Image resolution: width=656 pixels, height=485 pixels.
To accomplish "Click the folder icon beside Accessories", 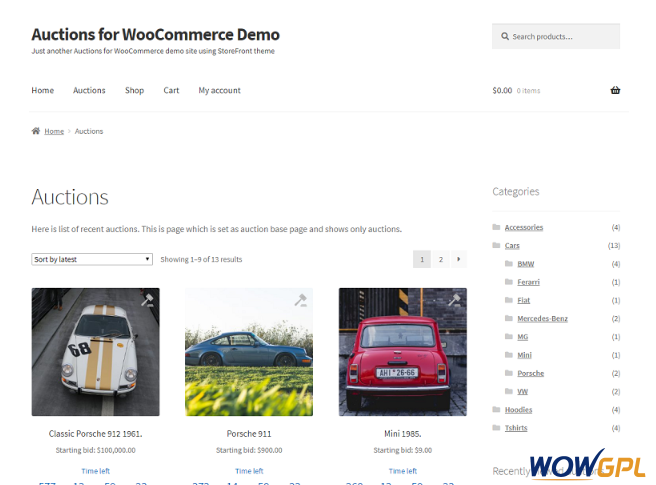I will (496, 227).
